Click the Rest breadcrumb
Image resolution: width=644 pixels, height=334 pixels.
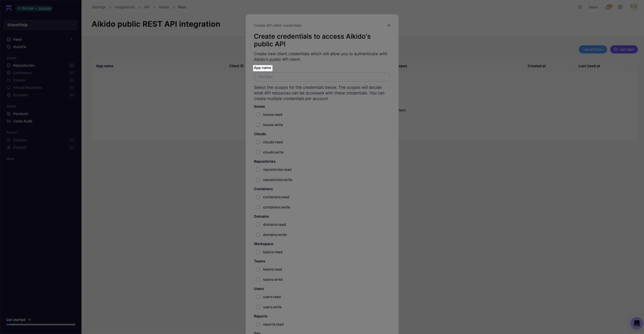[x=182, y=7]
